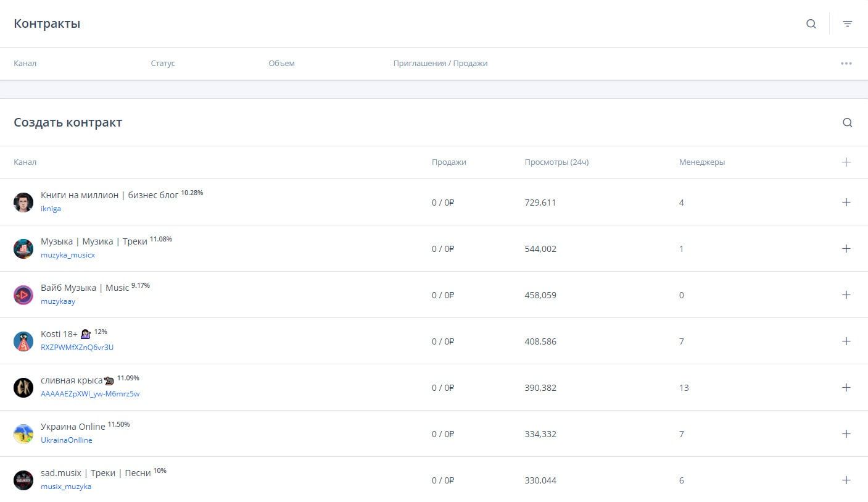
Task: Click the Статус column header in Контракты
Action: pos(163,64)
